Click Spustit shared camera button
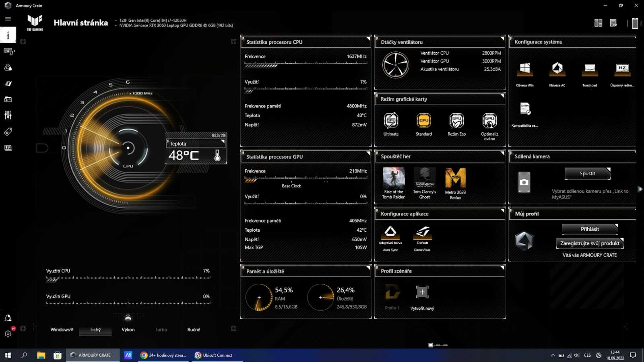 [x=588, y=173]
